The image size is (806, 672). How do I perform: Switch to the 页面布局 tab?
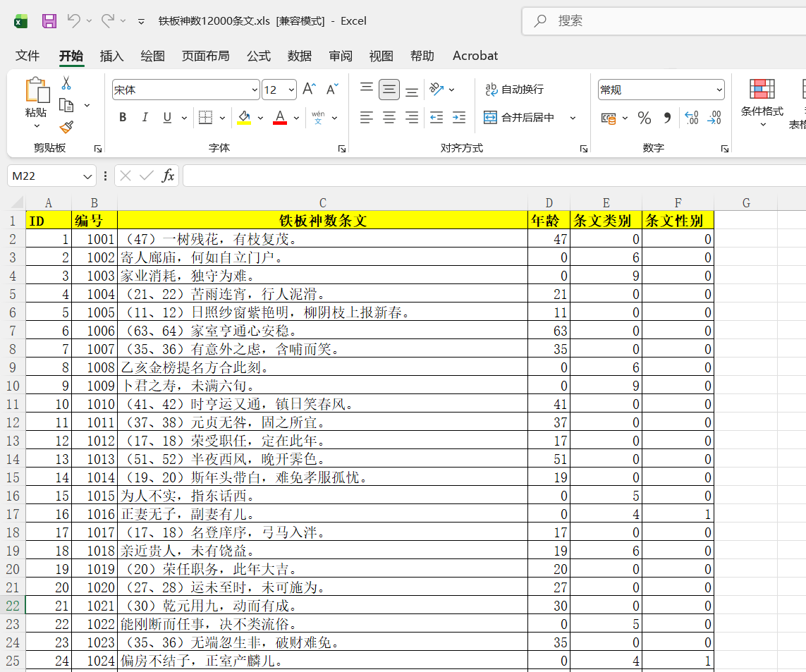pos(206,56)
